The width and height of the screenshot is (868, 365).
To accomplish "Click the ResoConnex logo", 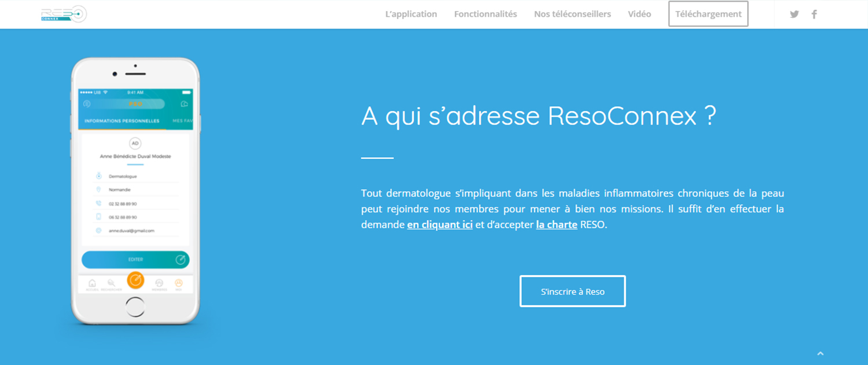I will [64, 14].
